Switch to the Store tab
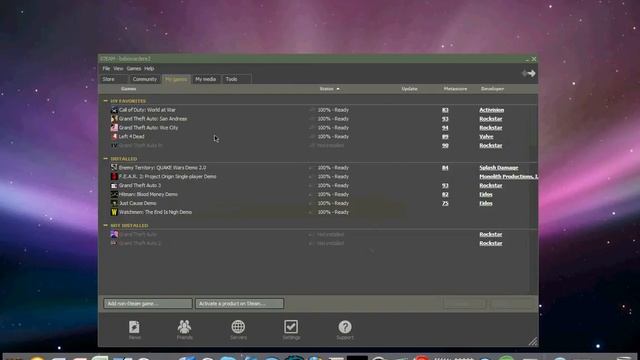Screen dimensions: 640x360 [x=115, y=79]
